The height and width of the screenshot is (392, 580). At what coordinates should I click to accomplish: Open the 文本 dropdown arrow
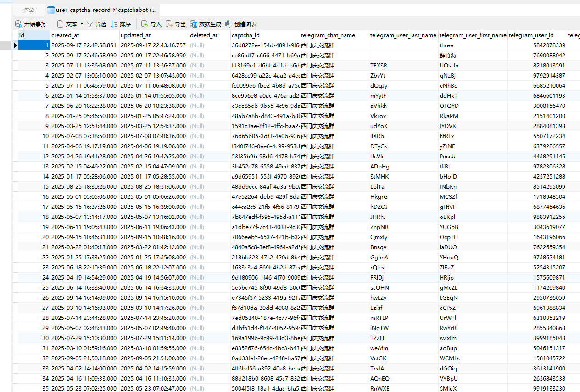click(82, 24)
